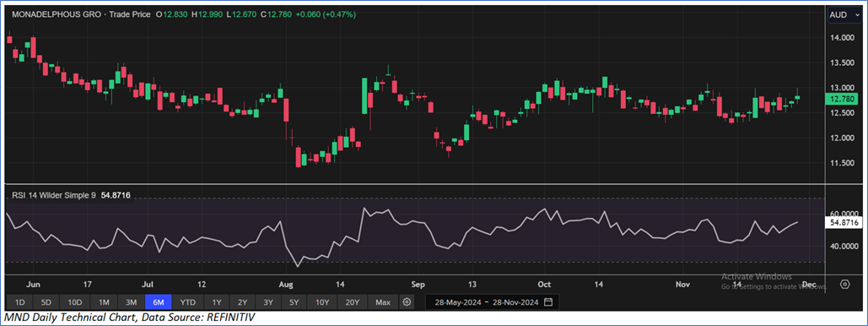The width and height of the screenshot is (868, 326).
Task: Click the 54.8716 RSI value tag on axis
Action: click(x=844, y=222)
